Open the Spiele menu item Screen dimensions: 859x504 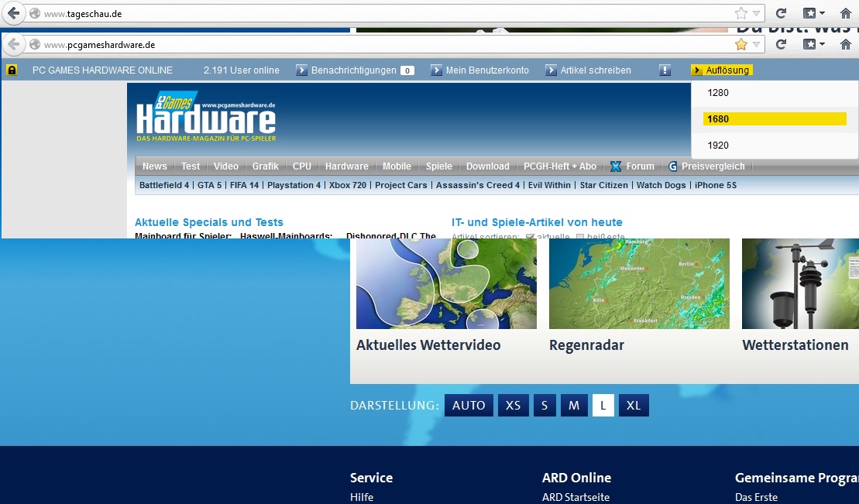pyautogui.click(x=439, y=166)
